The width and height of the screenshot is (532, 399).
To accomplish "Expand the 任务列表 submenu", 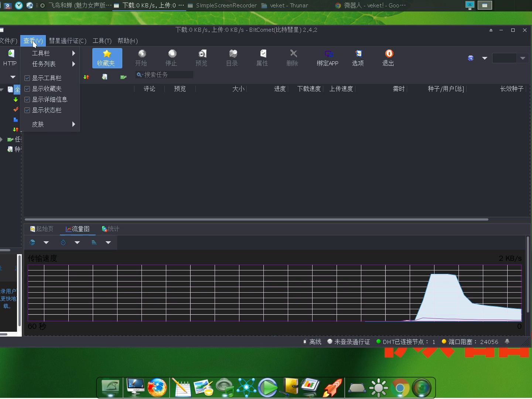I will point(50,64).
